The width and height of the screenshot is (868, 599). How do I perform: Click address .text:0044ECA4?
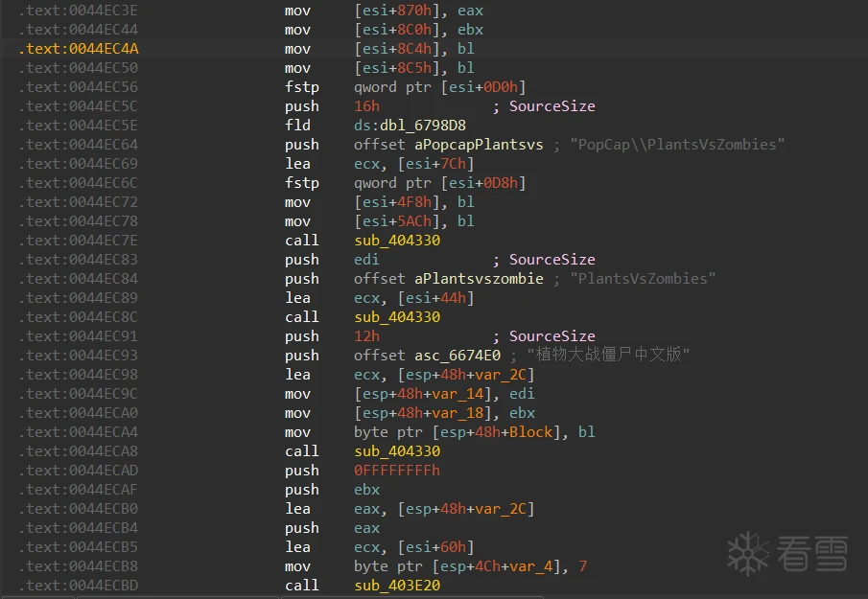coord(78,432)
